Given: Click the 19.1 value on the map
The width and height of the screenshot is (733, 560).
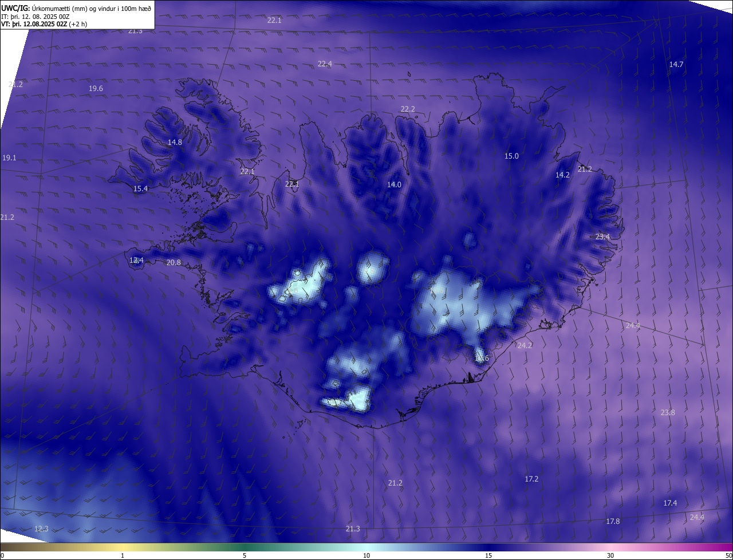Looking at the screenshot, I should 9,157.
